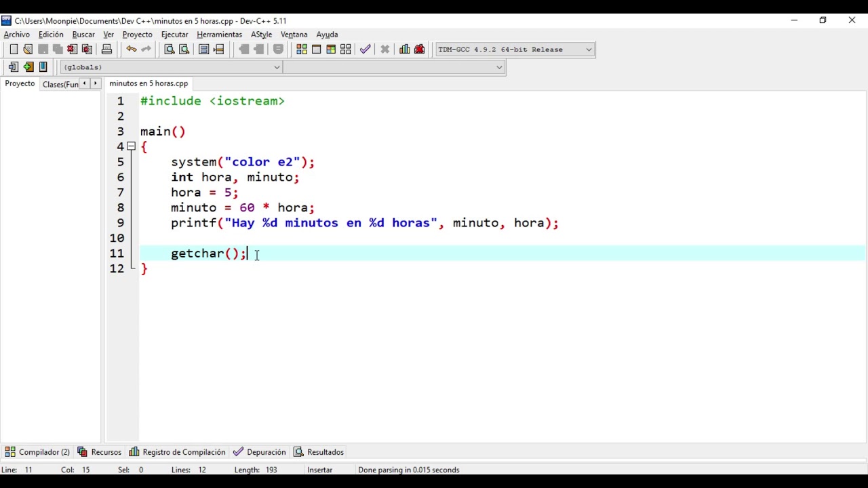Click inside the printf statement line
Image resolution: width=868 pixels, height=488 pixels.
tap(365, 223)
